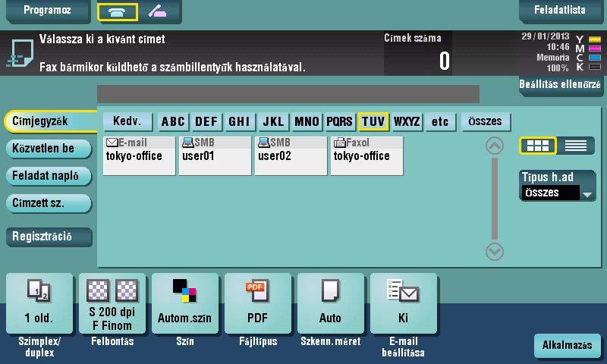Screen dimensions: 607x364
Task: Check yellow toner level indicator
Action: (x=595, y=39)
